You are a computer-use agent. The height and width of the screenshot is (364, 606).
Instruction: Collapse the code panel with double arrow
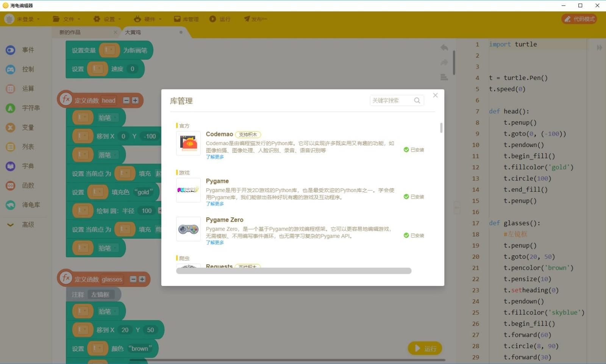[x=599, y=47]
